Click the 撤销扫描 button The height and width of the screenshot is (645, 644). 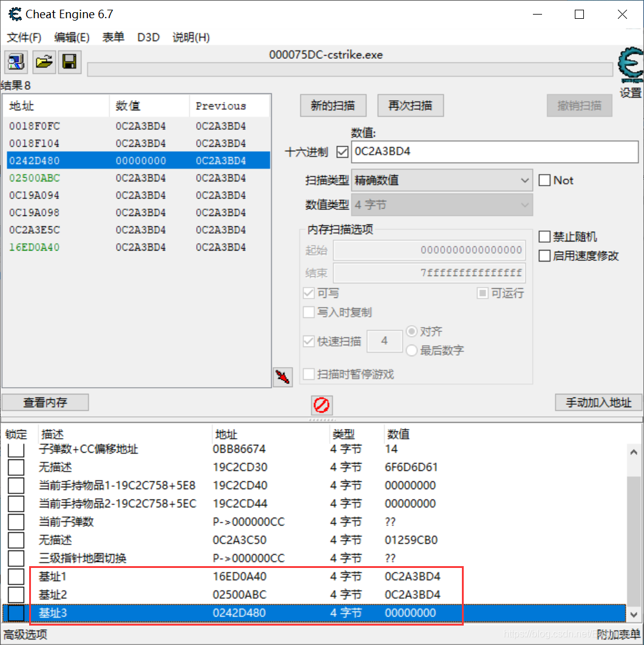[x=579, y=106]
